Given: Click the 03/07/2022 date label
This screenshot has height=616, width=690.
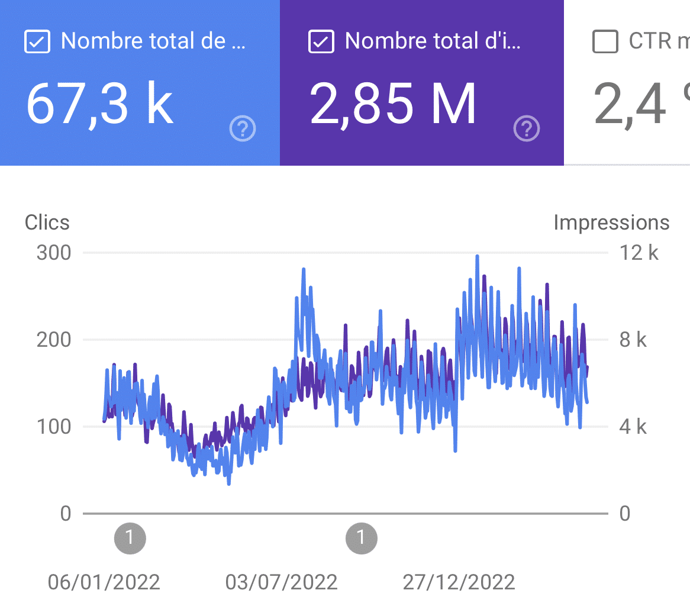Looking at the screenshot, I should click(x=281, y=582).
